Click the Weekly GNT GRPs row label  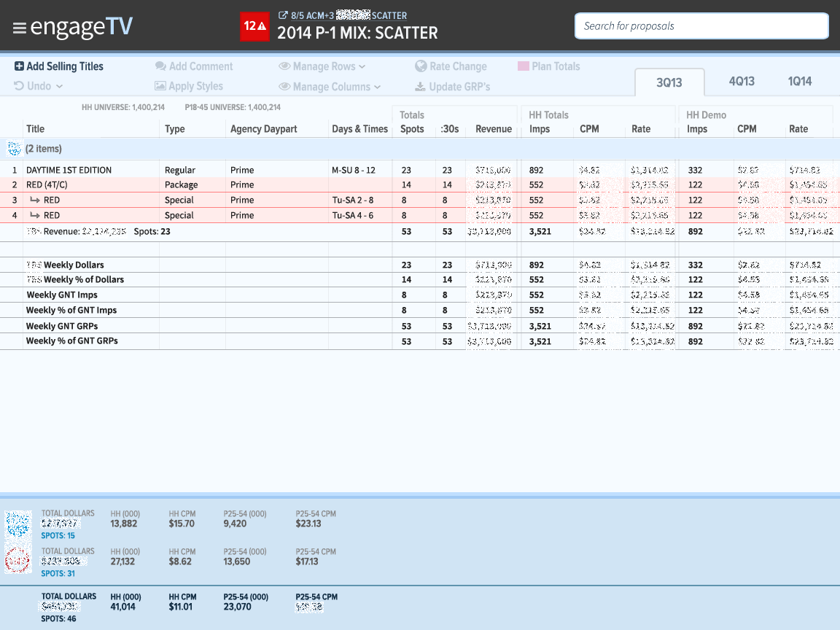(x=62, y=326)
